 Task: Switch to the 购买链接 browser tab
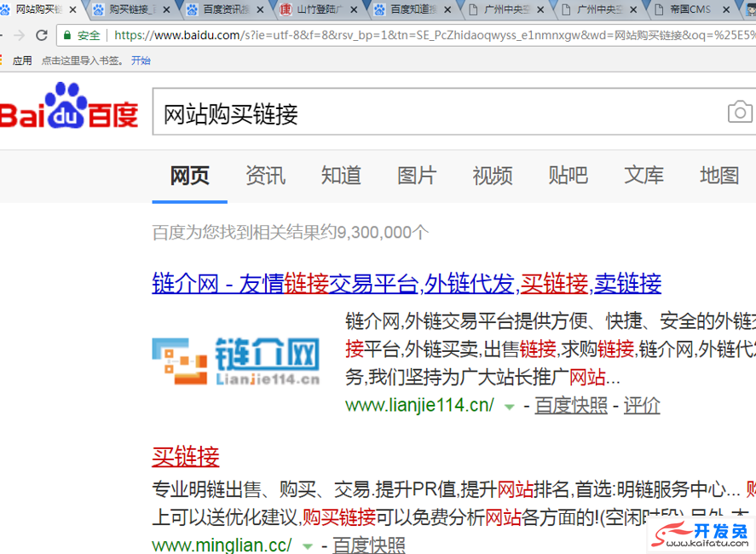(130, 9)
